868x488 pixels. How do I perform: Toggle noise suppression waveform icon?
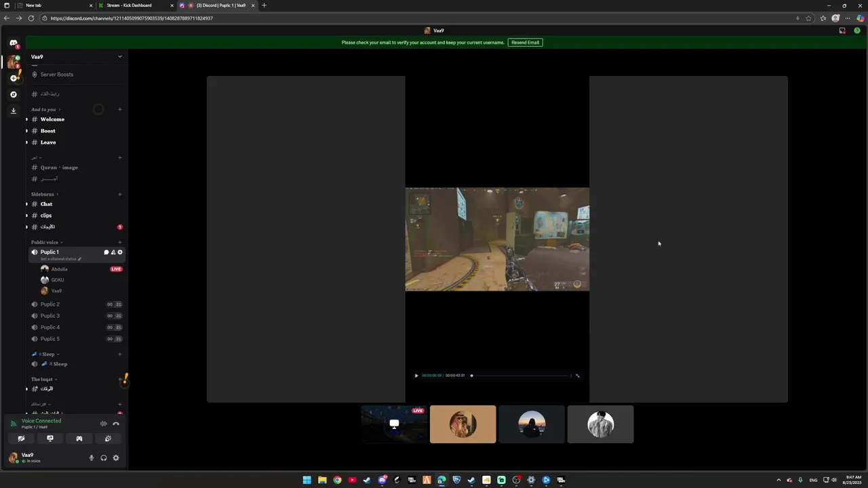104,424
